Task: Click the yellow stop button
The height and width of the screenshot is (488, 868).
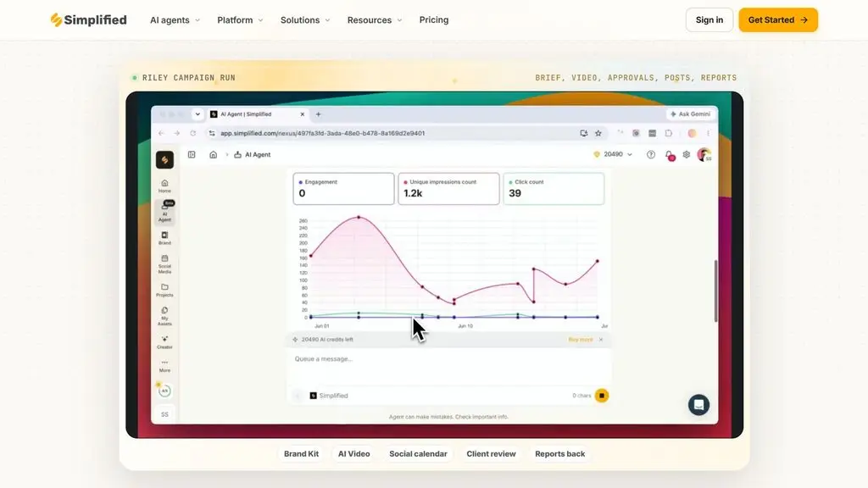Action: pos(602,396)
